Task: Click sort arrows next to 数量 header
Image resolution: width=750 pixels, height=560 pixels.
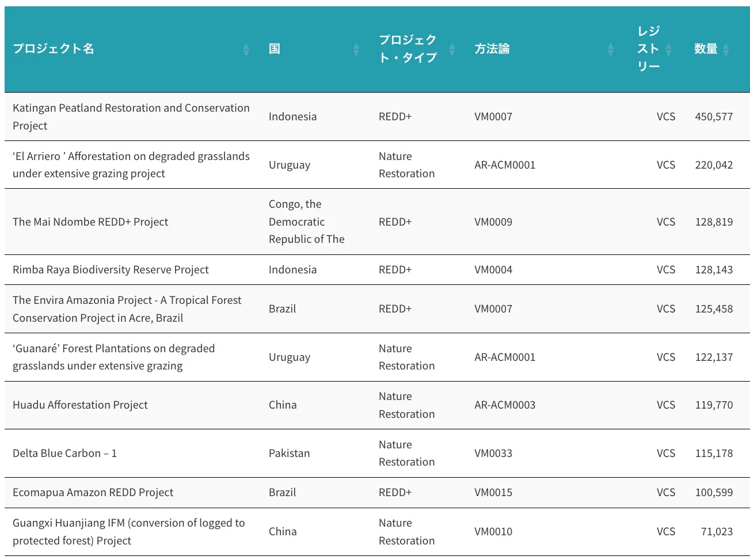Action: pyautogui.click(x=726, y=49)
